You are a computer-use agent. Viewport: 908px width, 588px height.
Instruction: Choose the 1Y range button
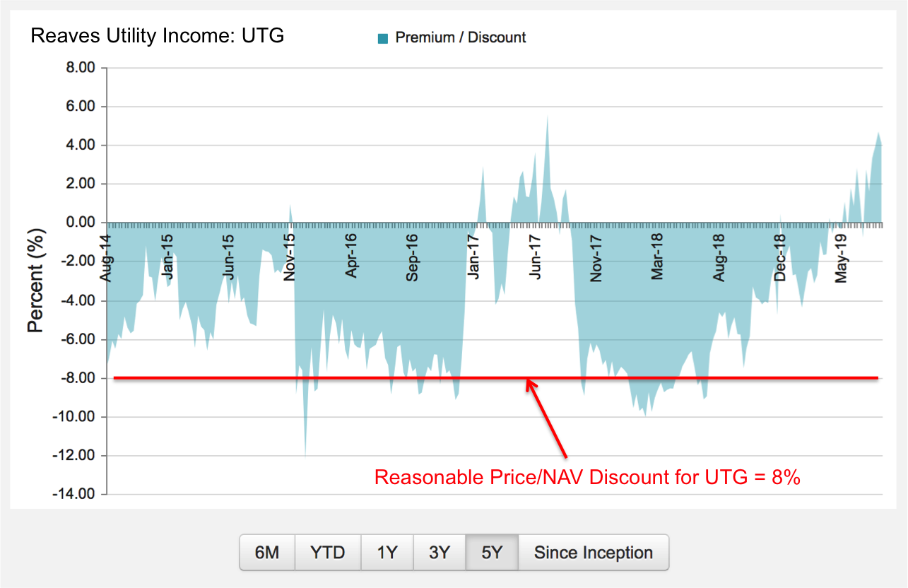pyautogui.click(x=387, y=552)
